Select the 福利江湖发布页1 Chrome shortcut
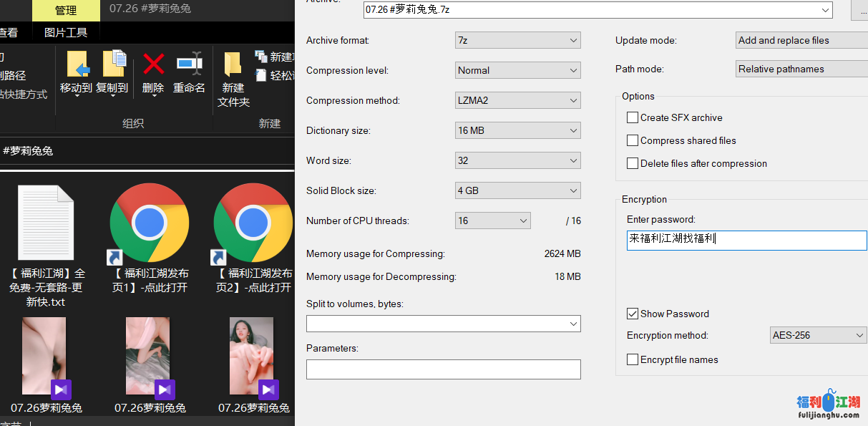 click(150, 224)
